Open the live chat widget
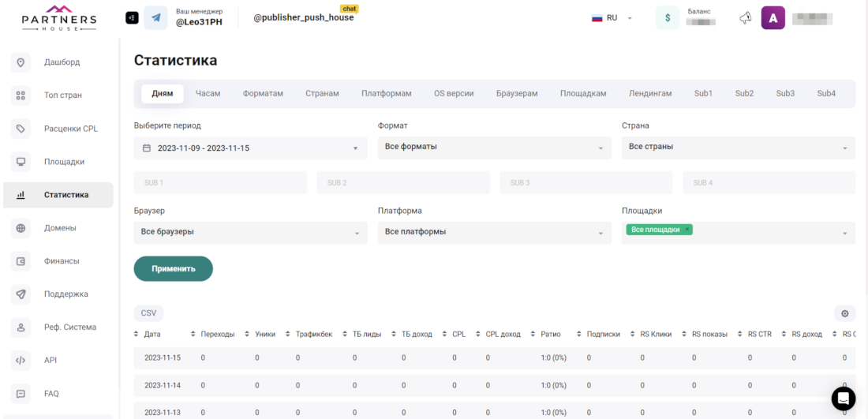868x419 pixels. coord(844,397)
